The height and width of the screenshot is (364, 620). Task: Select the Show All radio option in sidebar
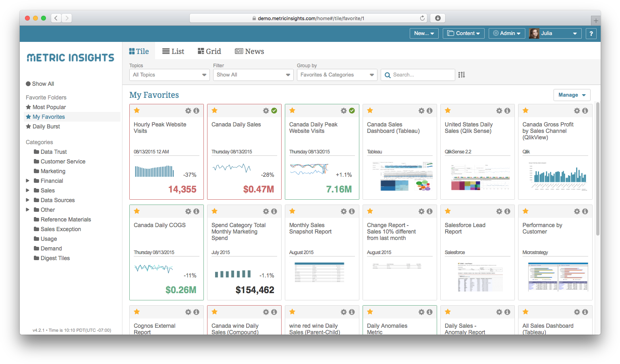[x=29, y=84]
